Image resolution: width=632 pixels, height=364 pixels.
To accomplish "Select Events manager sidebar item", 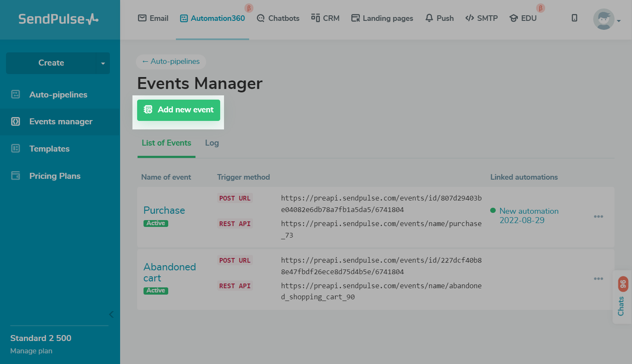I will 60,122.
